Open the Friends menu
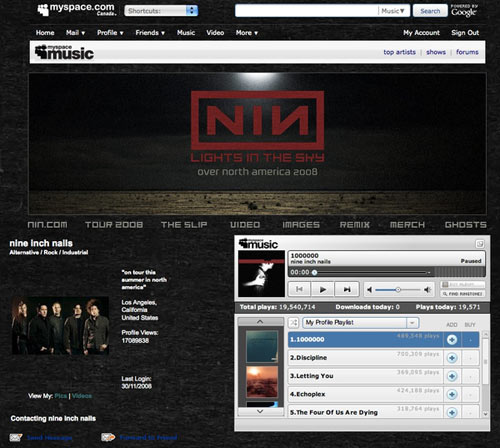The height and width of the screenshot is (448, 500). (150, 33)
